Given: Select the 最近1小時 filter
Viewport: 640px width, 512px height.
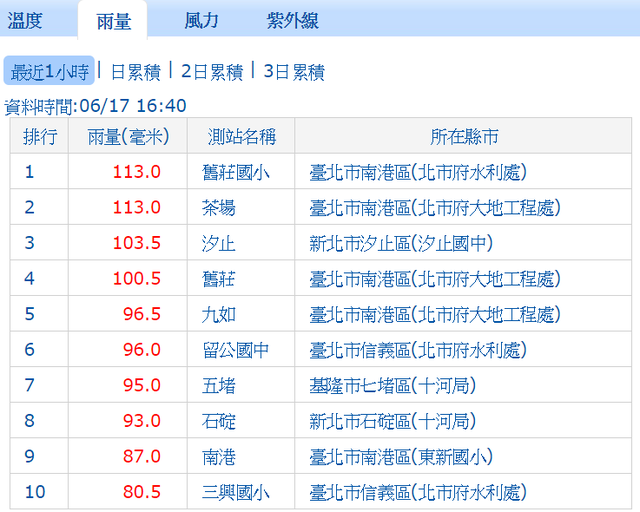Looking at the screenshot, I should (49, 72).
